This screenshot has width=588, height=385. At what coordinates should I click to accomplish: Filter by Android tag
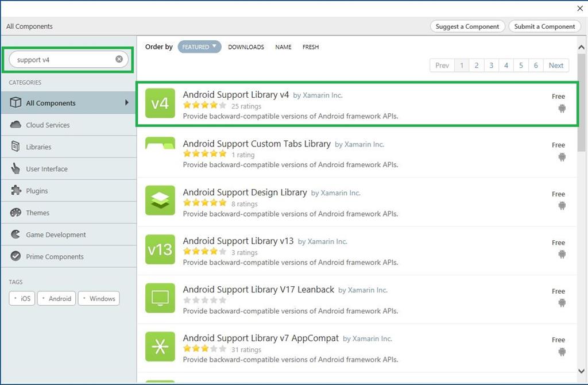[57, 298]
